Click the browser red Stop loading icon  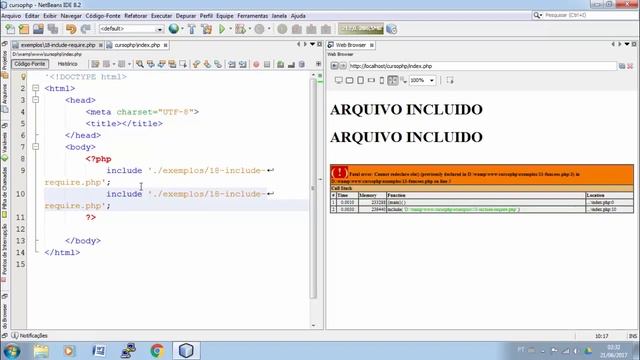coord(630,66)
